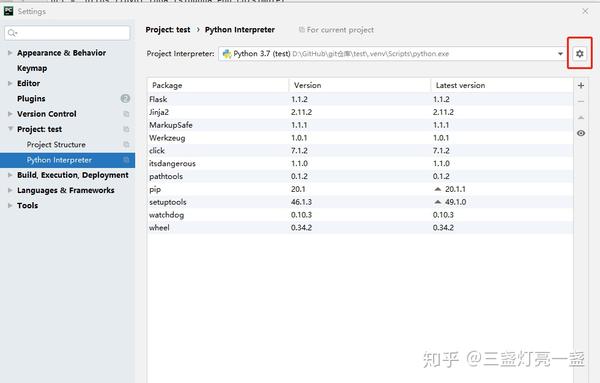The width and height of the screenshot is (600, 383).
Task: Expand the Appearance & Behavior section
Action: point(10,52)
